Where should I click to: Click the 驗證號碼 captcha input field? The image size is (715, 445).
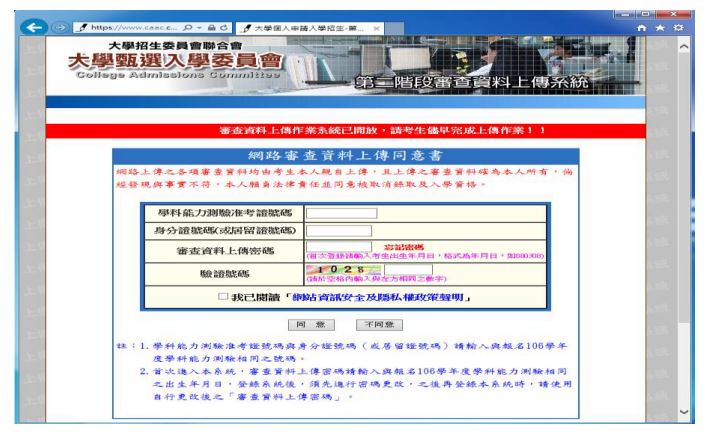[408, 269]
